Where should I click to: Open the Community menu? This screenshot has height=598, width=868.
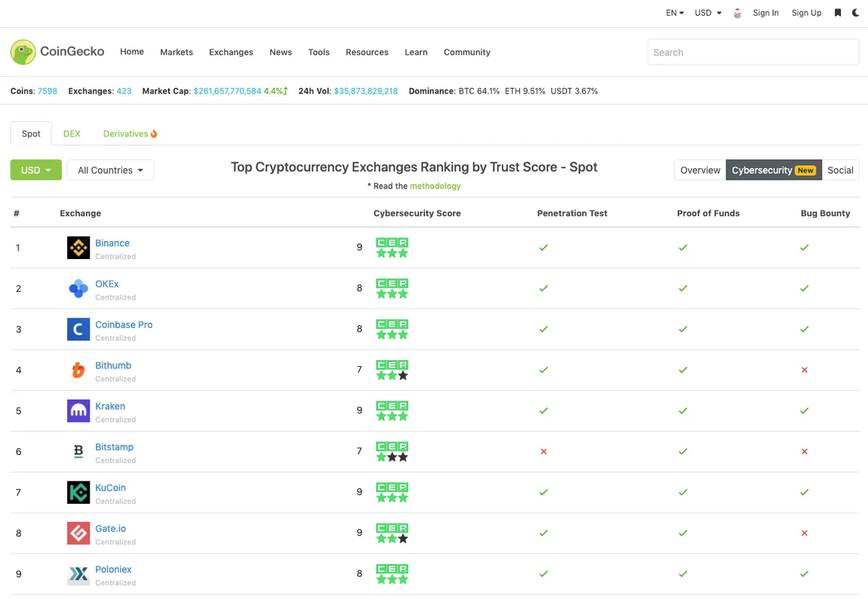click(x=467, y=52)
